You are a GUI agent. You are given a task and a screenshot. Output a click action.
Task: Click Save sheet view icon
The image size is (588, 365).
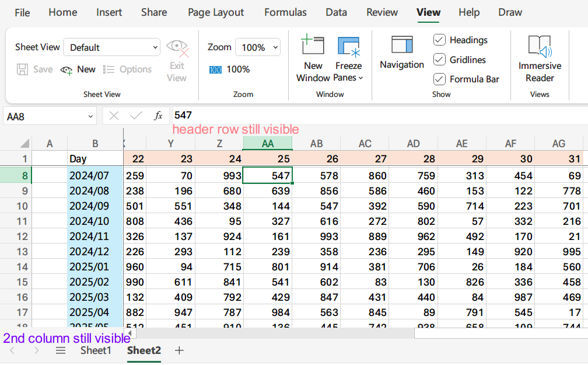pos(22,69)
